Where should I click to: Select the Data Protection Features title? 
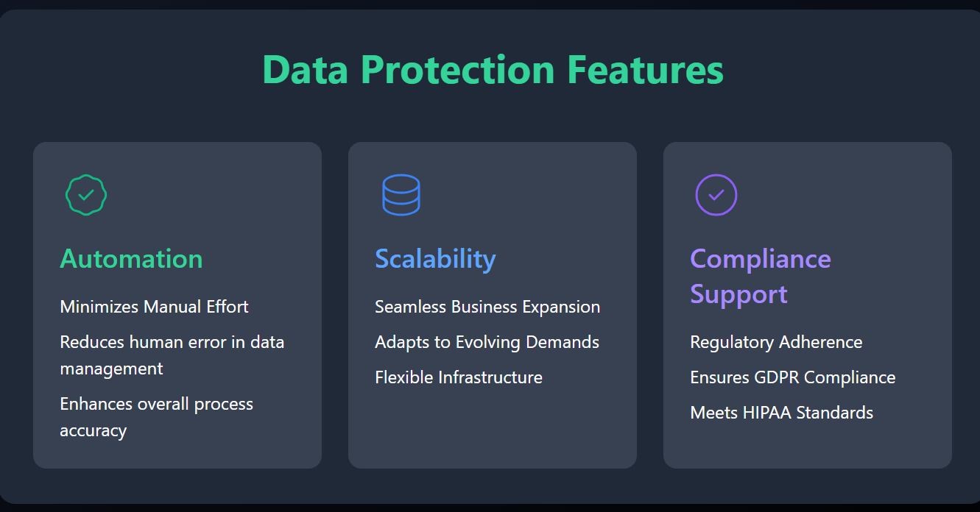(x=493, y=70)
